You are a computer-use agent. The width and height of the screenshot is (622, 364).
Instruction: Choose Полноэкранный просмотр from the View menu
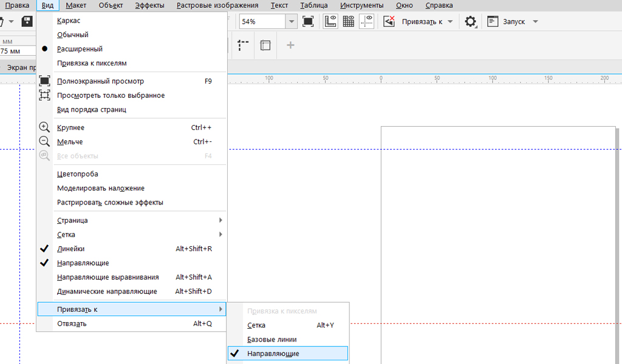point(100,81)
